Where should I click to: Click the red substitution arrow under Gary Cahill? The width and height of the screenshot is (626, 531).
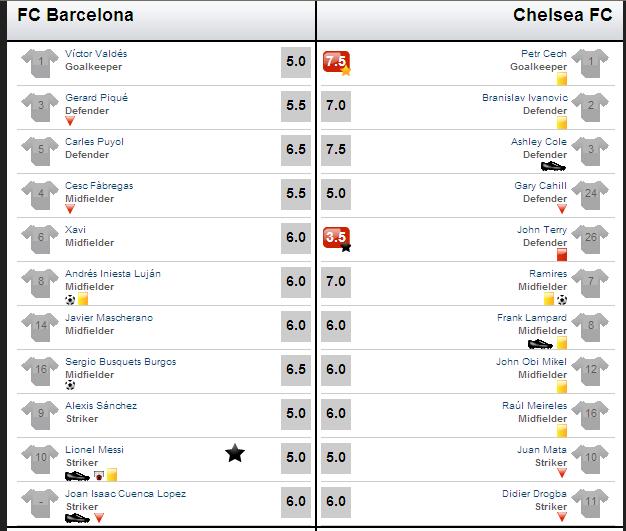(x=562, y=208)
